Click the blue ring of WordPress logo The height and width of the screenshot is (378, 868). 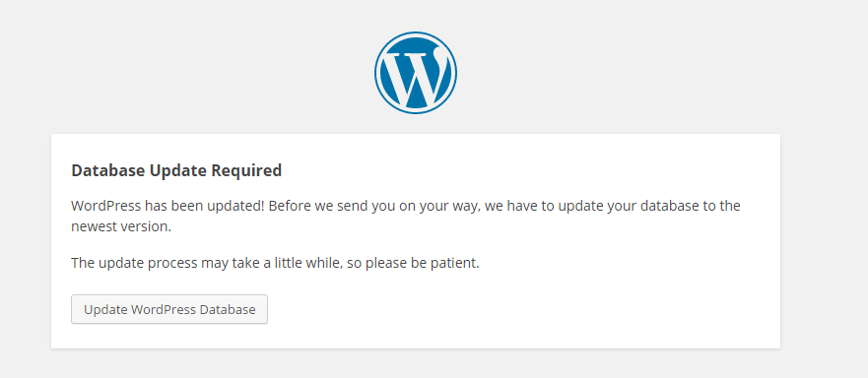415,34
